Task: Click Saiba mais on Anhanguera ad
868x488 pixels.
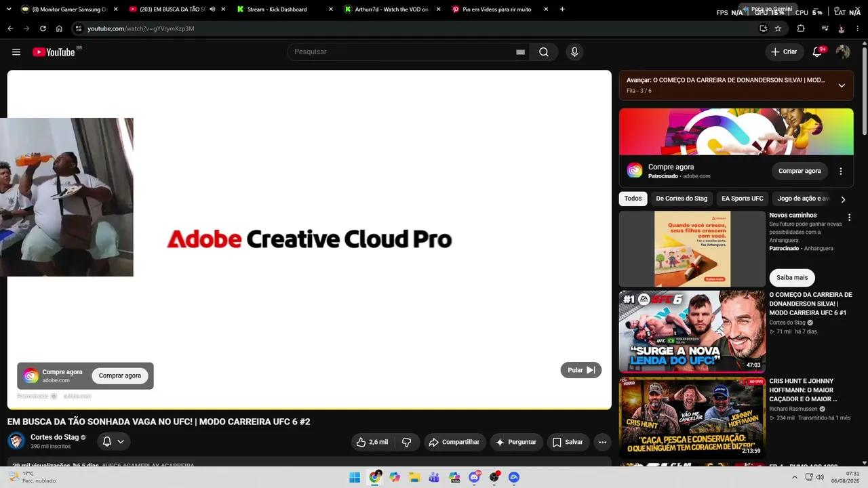Action: click(792, 277)
